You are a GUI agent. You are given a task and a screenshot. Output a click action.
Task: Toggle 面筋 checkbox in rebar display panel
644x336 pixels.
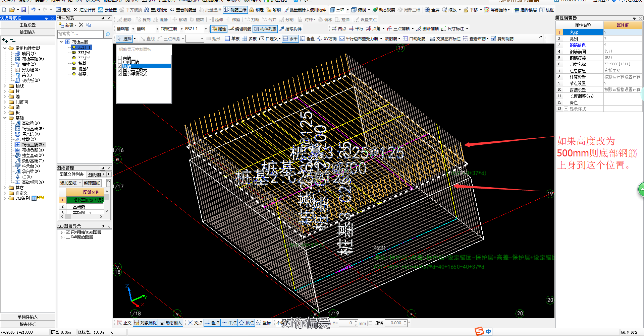point(120,58)
